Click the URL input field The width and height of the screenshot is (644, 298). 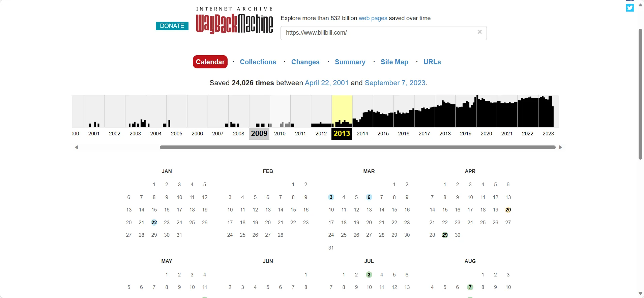[x=378, y=33]
